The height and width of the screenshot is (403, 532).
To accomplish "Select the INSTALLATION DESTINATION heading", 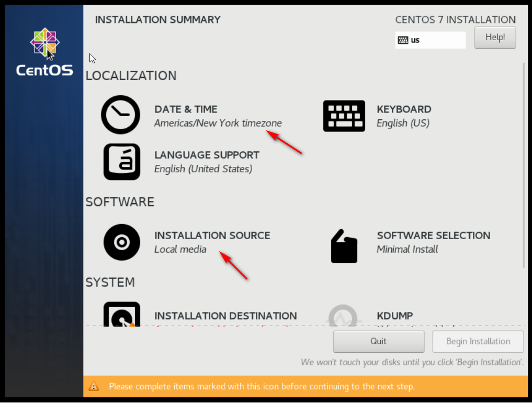I will [x=225, y=316].
